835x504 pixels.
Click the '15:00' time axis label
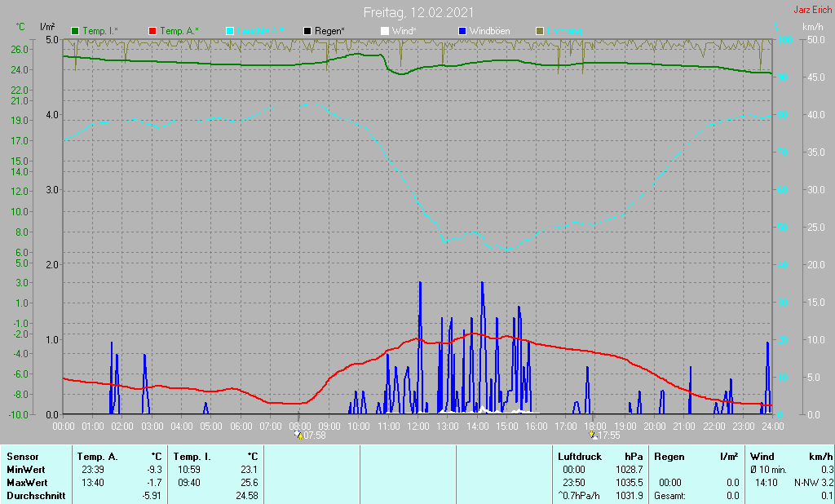coord(506,427)
